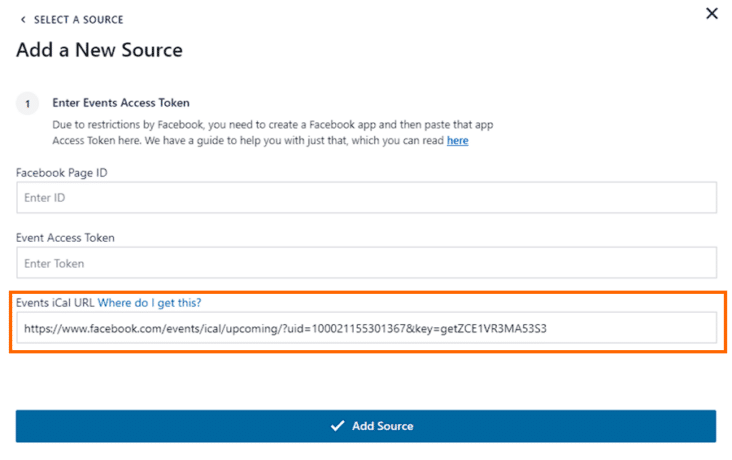Screen dimensions: 732x460
Task: Click the 'Add a New Source' heading
Action: pos(99,50)
